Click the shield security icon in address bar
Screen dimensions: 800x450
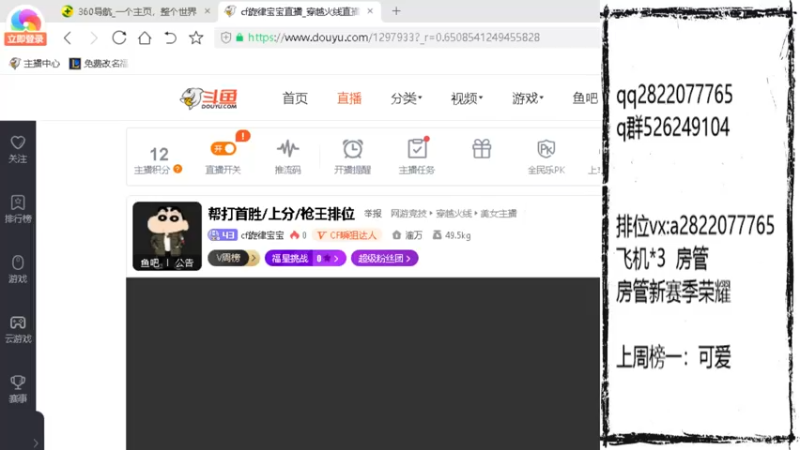(226, 37)
